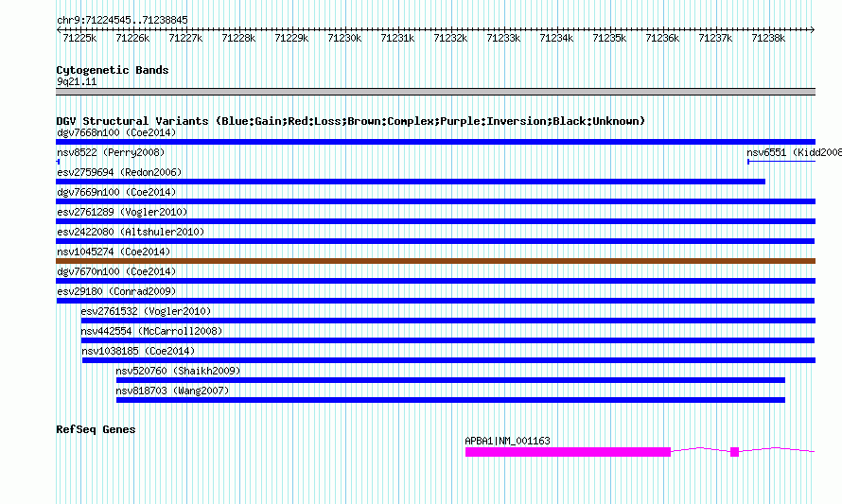Click the 9q21.11 cytogenetic band bar

click(435, 92)
